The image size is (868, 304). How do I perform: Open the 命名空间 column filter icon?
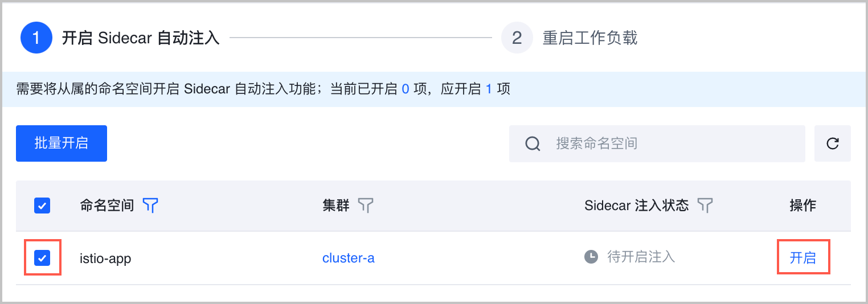[x=150, y=206]
